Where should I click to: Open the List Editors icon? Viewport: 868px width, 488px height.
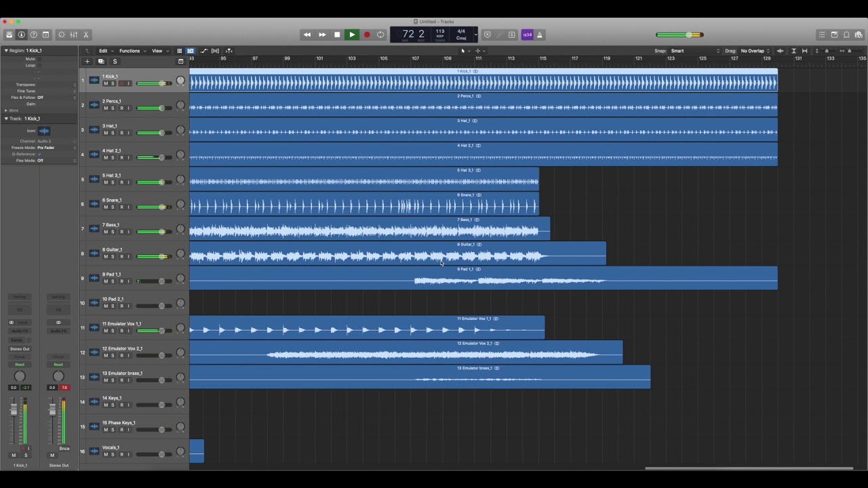click(822, 35)
